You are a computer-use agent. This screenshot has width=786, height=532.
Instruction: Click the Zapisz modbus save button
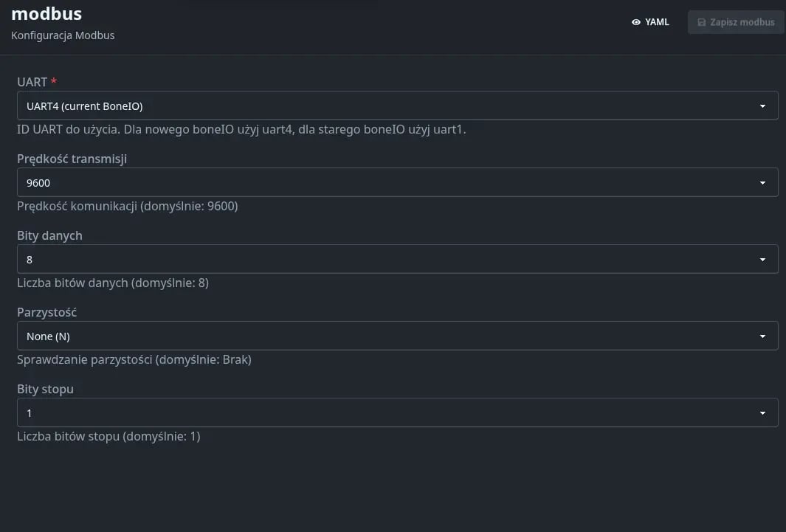coord(735,22)
